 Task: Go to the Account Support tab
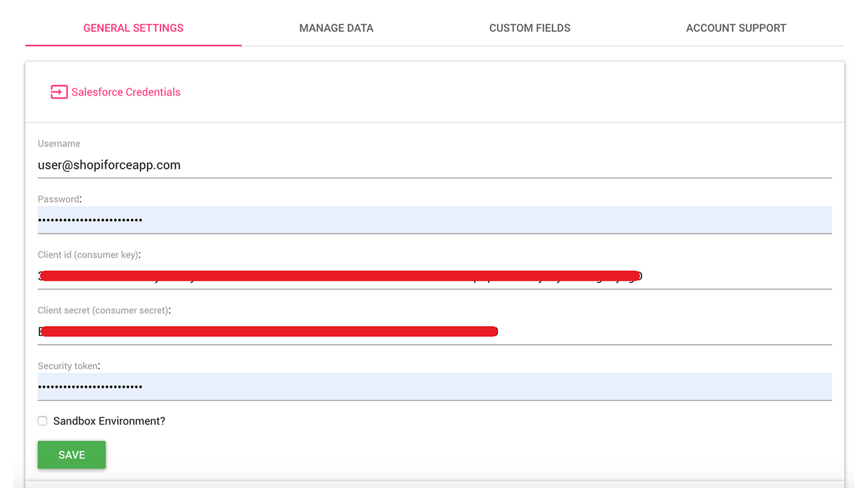coord(736,28)
